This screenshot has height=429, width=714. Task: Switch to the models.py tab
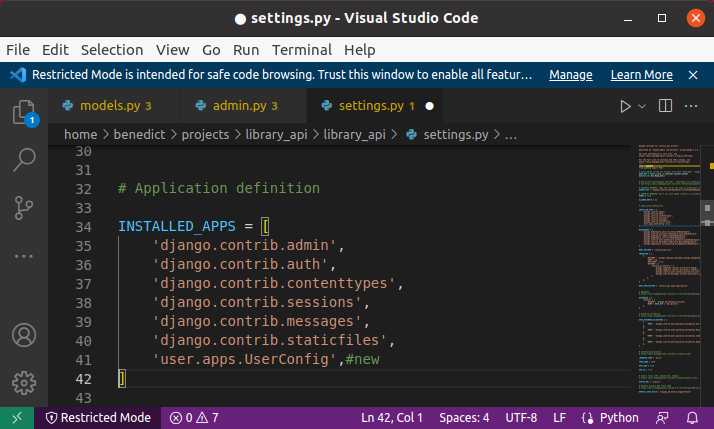[x=114, y=106]
